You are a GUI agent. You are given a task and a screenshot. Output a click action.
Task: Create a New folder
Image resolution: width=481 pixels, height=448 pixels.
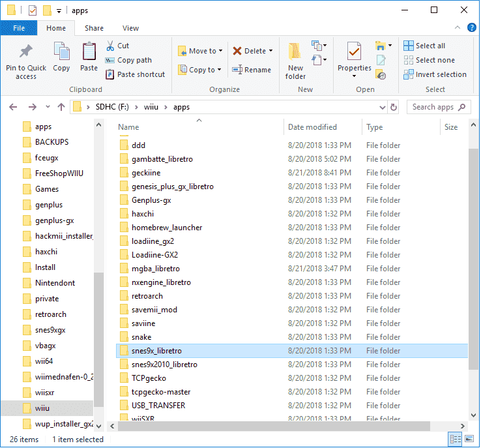295,61
